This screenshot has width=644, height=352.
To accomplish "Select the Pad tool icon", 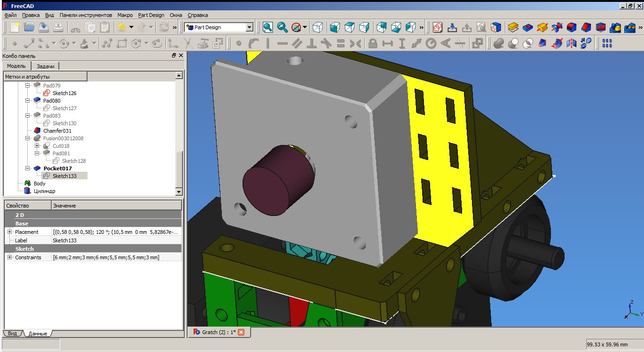I will point(513,27).
